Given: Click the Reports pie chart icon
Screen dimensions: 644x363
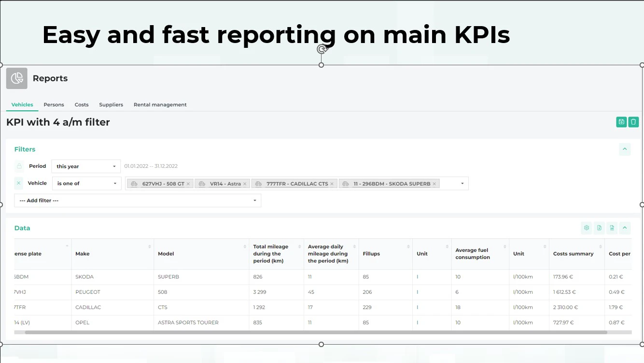Looking at the screenshot, I should (x=16, y=78).
